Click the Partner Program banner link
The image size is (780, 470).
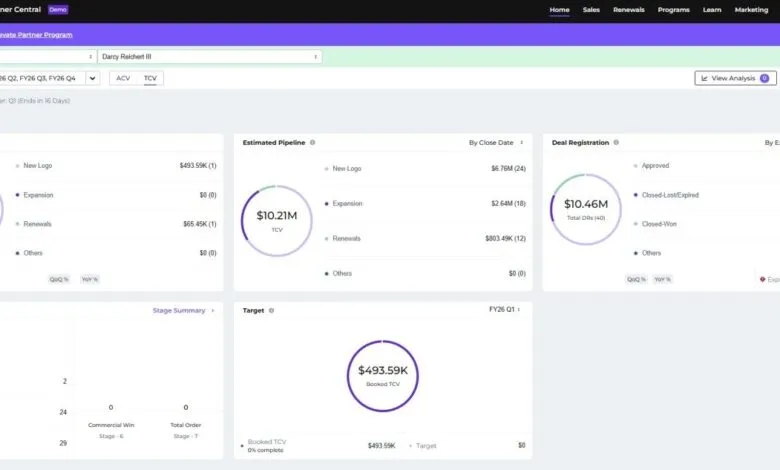pyautogui.click(x=36, y=35)
